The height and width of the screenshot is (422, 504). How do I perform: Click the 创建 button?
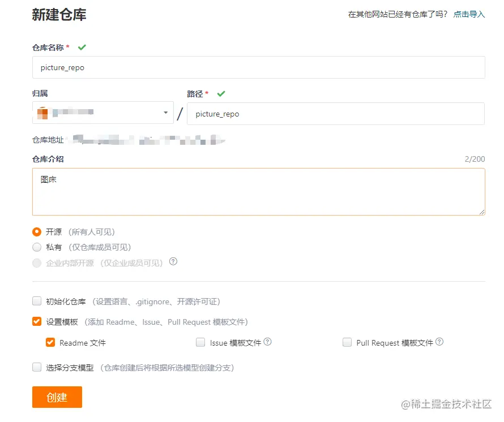coord(57,397)
